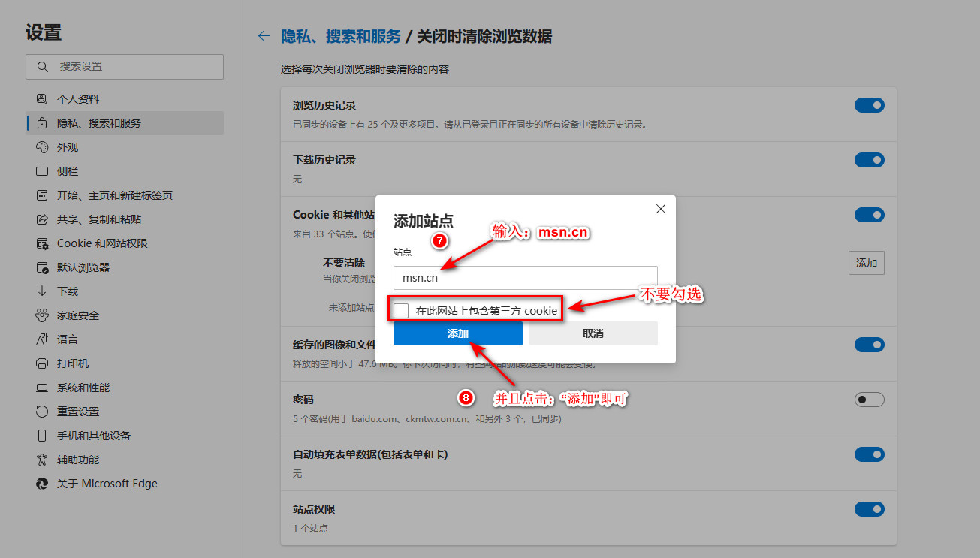
Task: Click the 站点 input field with msn.cn
Action: tap(525, 278)
